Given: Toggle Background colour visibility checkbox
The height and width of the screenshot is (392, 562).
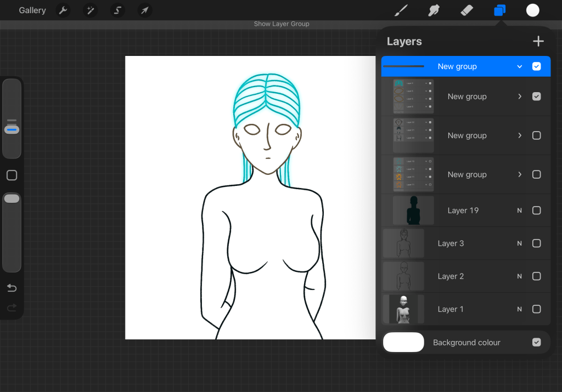Looking at the screenshot, I should click(x=537, y=342).
